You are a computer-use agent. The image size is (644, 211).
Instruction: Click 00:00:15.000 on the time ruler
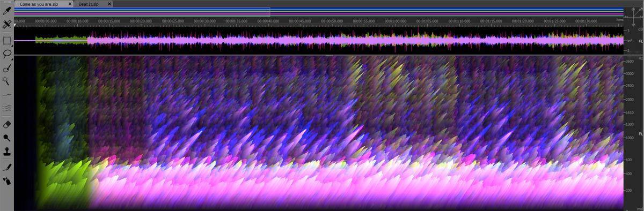tap(109, 21)
